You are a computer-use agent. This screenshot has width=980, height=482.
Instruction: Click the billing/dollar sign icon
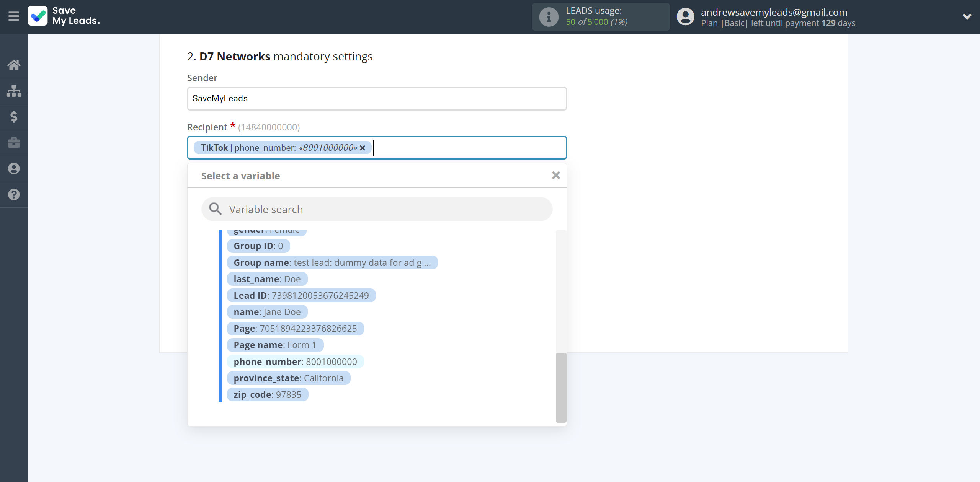pyautogui.click(x=14, y=116)
